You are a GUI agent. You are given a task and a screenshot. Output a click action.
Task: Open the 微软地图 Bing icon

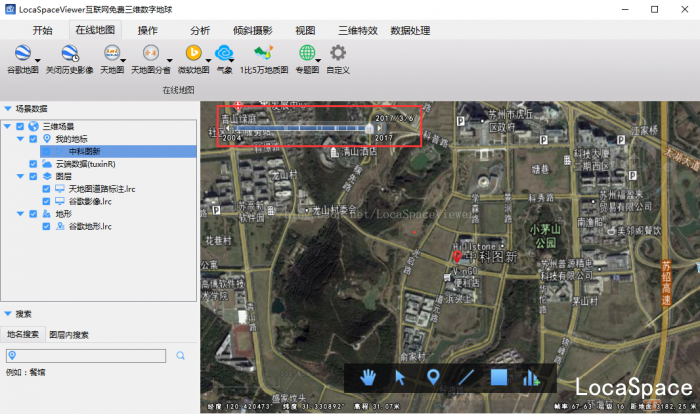[x=193, y=53]
